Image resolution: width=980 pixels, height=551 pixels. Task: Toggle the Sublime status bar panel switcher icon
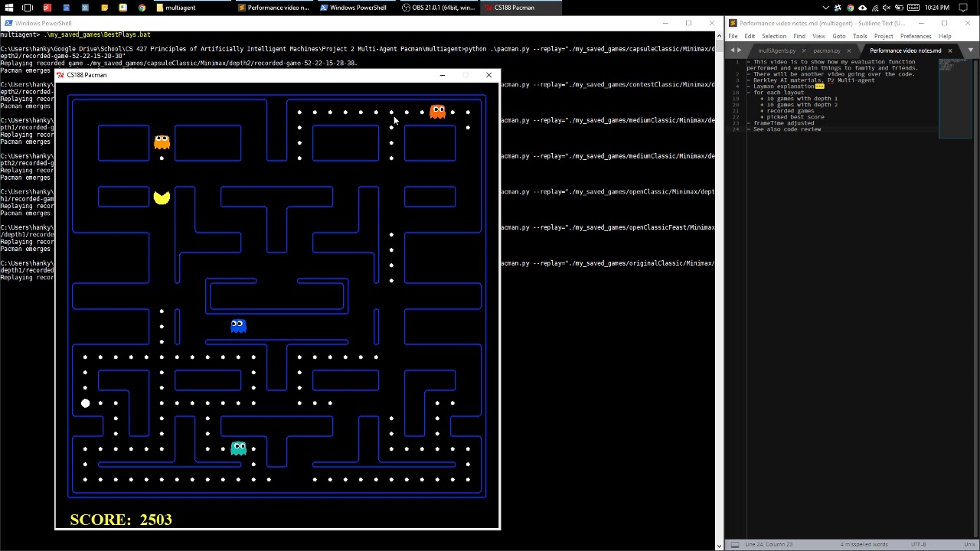735,544
